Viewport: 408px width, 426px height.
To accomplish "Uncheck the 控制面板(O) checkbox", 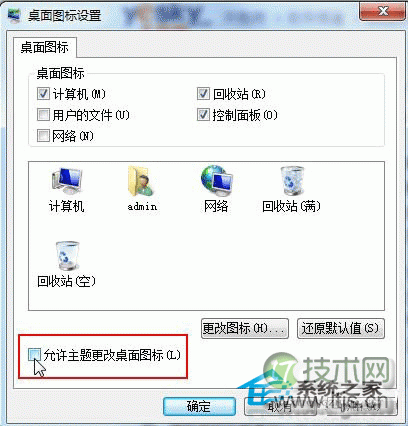I will pos(203,115).
